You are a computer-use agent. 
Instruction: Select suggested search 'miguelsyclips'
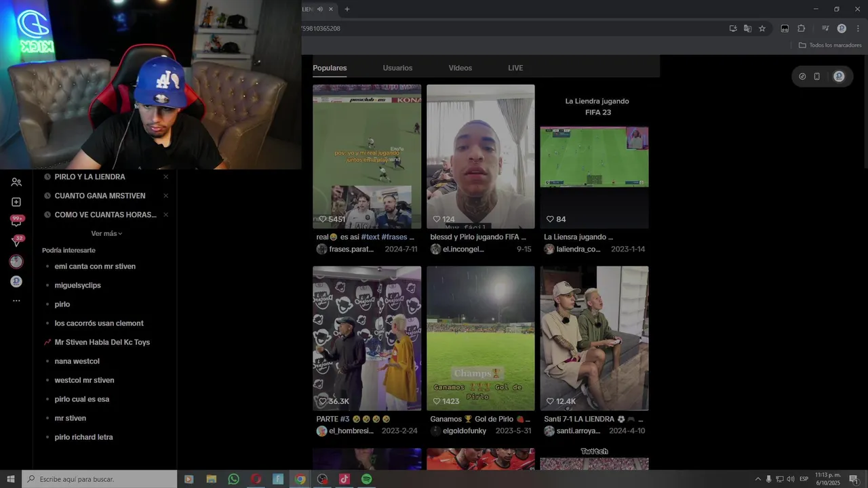77,285
